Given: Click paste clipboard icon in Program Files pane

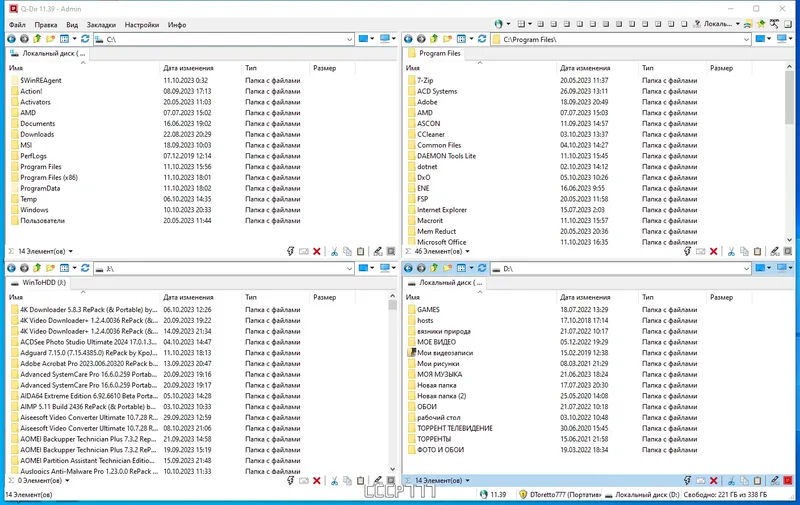Looking at the screenshot, I should 758,251.
